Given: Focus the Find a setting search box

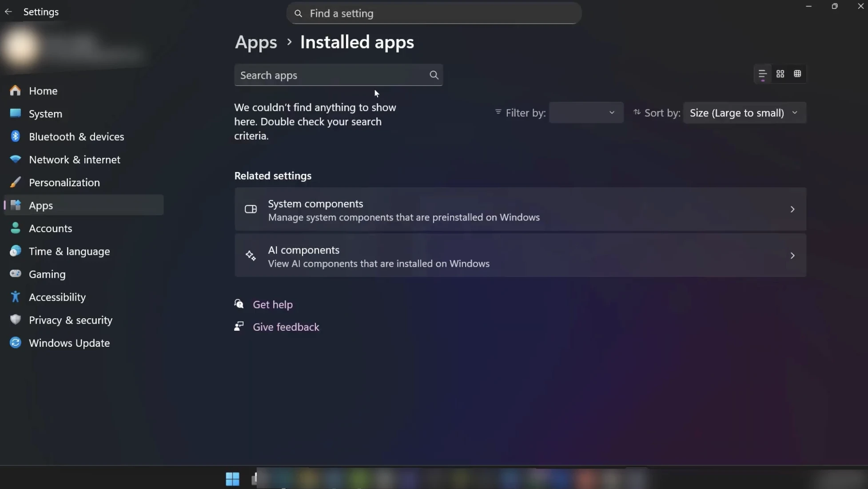Looking at the screenshot, I should click(x=434, y=13).
